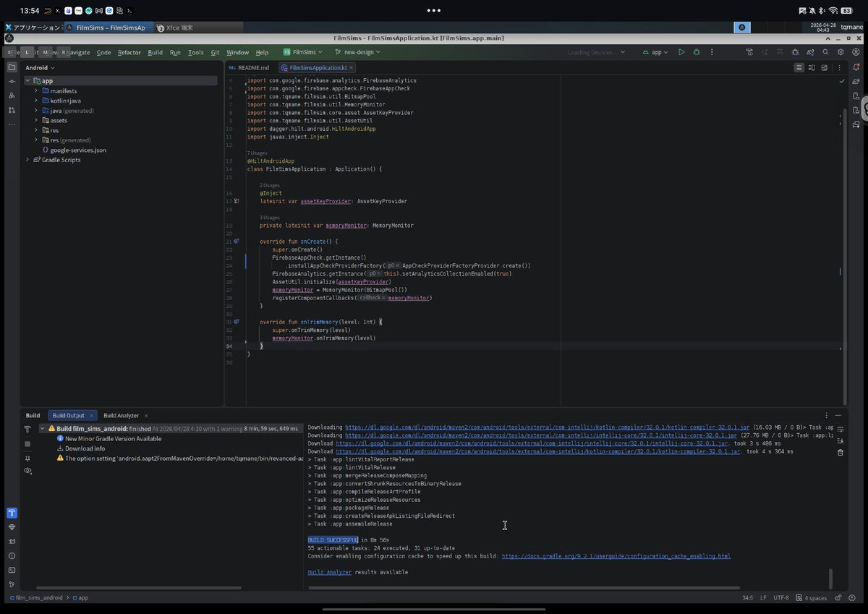Open the Build Analyzer results link
The image size is (868, 614).
tap(330, 572)
